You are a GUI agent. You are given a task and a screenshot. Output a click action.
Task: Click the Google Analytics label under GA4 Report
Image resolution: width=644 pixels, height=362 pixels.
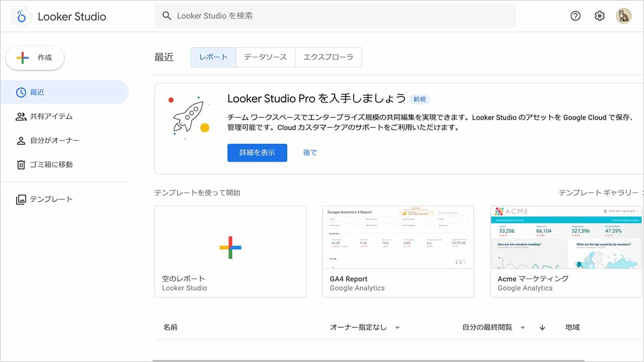tap(357, 288)
